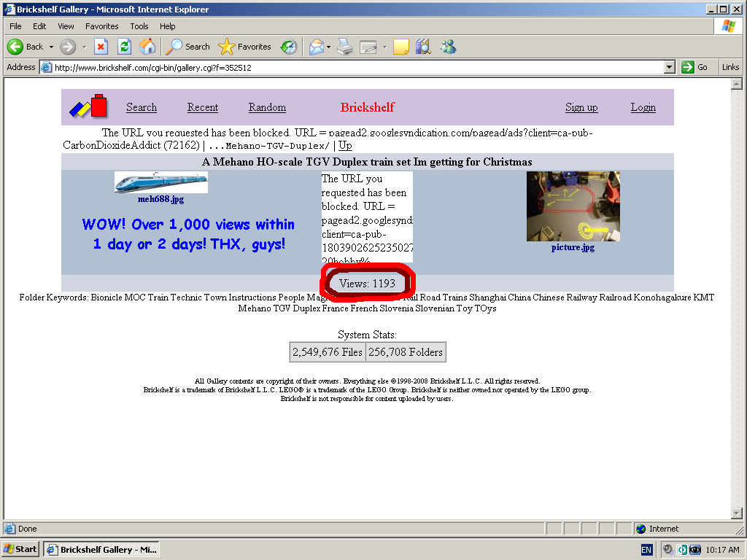Stop page loading with red X icon
The image size is (747, 560).
click(x=101, y=47)
